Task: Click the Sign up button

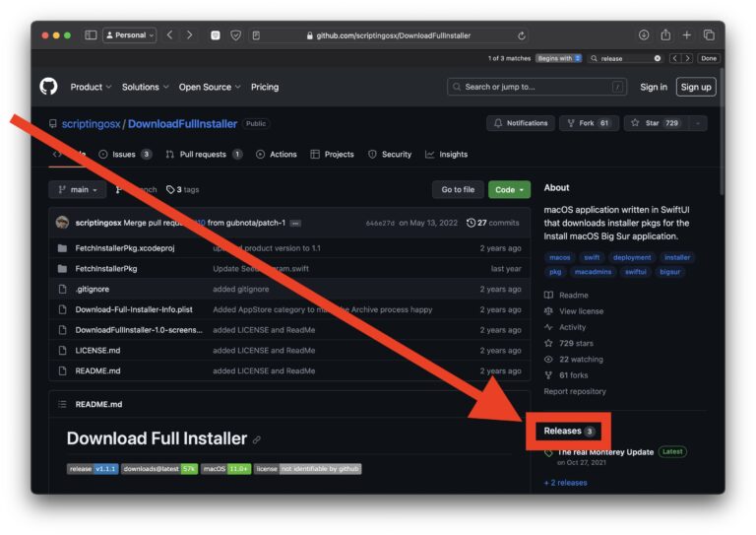Action: click(x=696, y=87)
